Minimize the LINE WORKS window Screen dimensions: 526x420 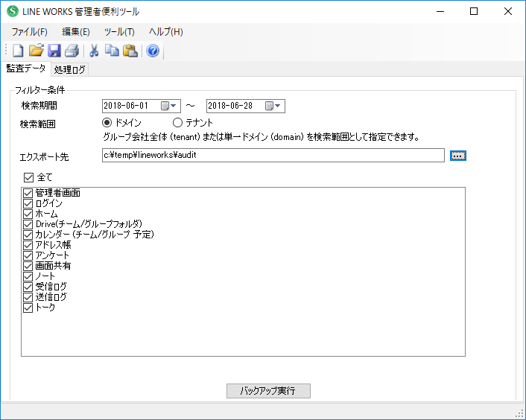tap(440, 11)
